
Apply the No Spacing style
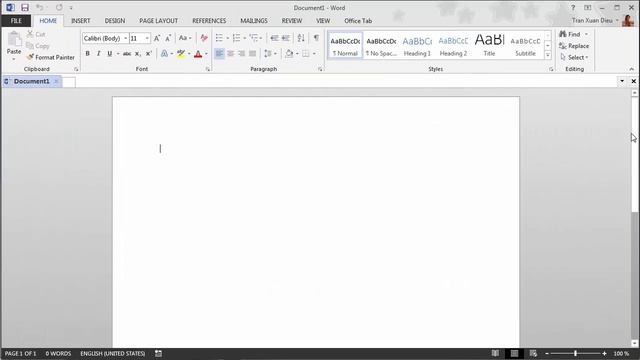(381, 46)
